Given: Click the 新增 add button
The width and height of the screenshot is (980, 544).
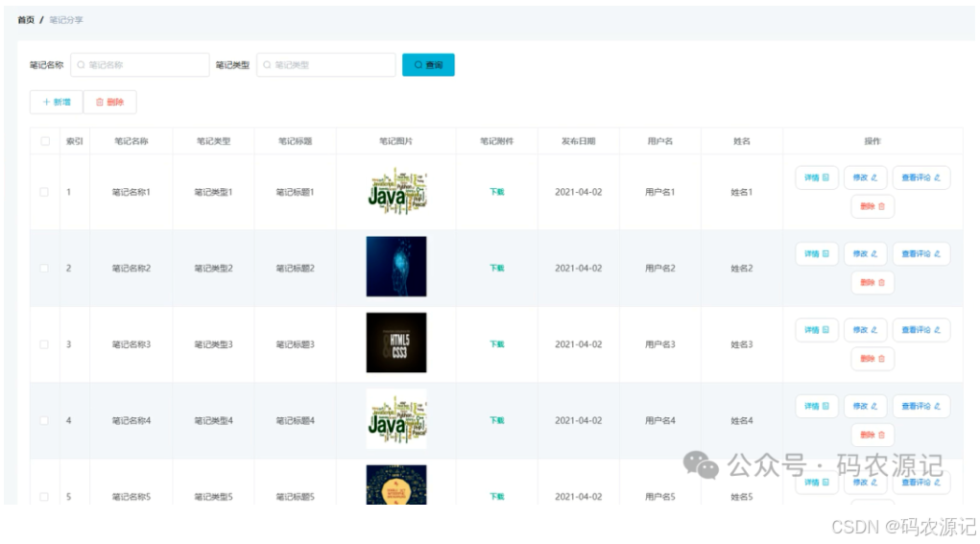Looking at the screenshot, I should (57, 102).
